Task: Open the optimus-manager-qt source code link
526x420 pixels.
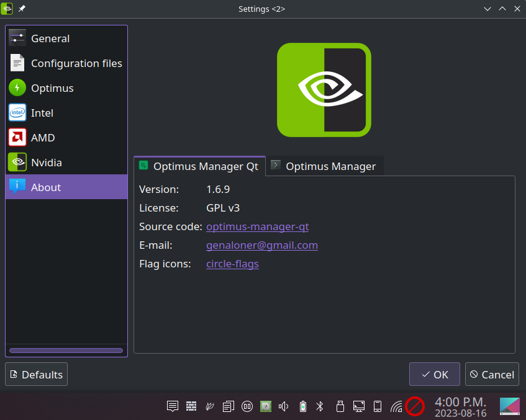Action: 257,226
